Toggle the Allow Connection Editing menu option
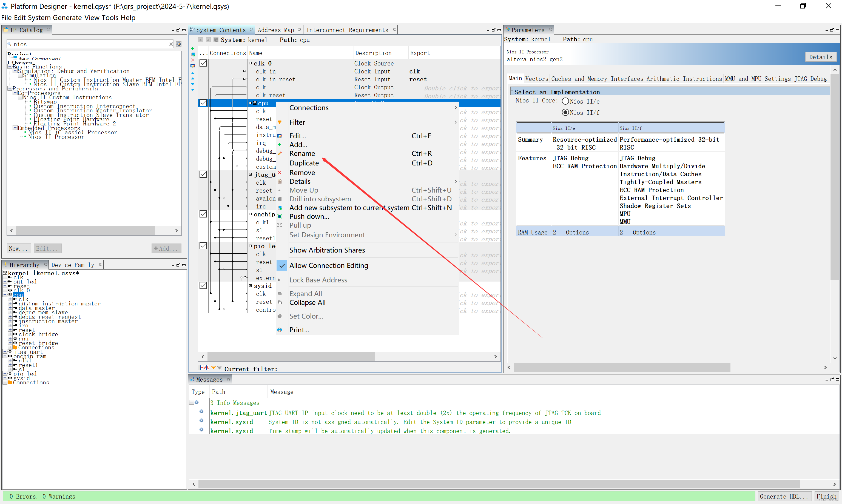Viewport: 842px width, 504px height. tap(328, 266)
